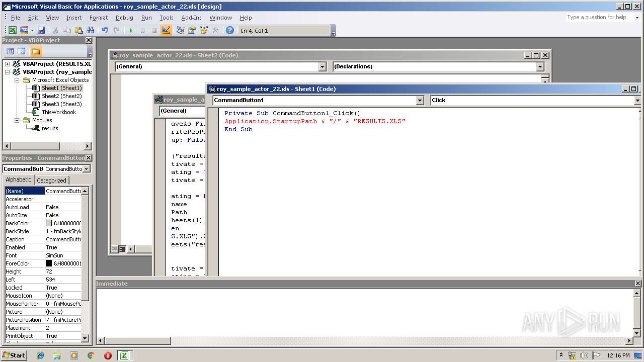Click the Procedure View button in Sheet2 window
The width and height of the screenshot is (644, 362).
(x=114, y=249)
